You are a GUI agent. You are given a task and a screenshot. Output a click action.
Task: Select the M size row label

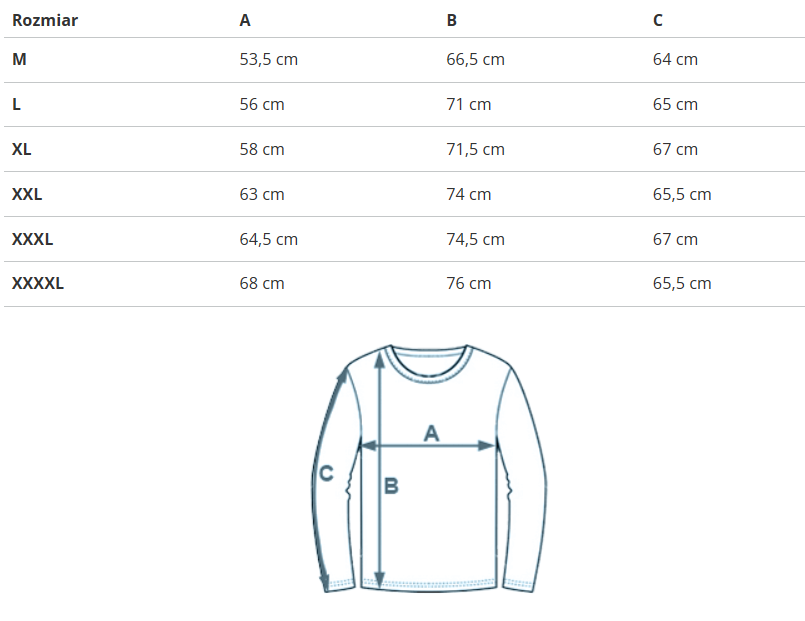[x=19, y=60]
